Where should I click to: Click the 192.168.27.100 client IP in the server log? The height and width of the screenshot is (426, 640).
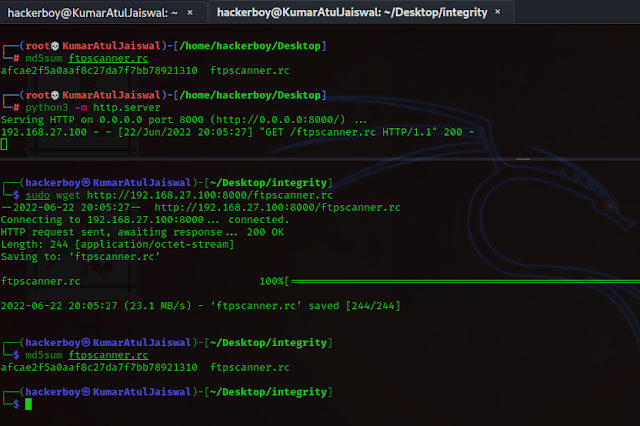pos(44,132)
